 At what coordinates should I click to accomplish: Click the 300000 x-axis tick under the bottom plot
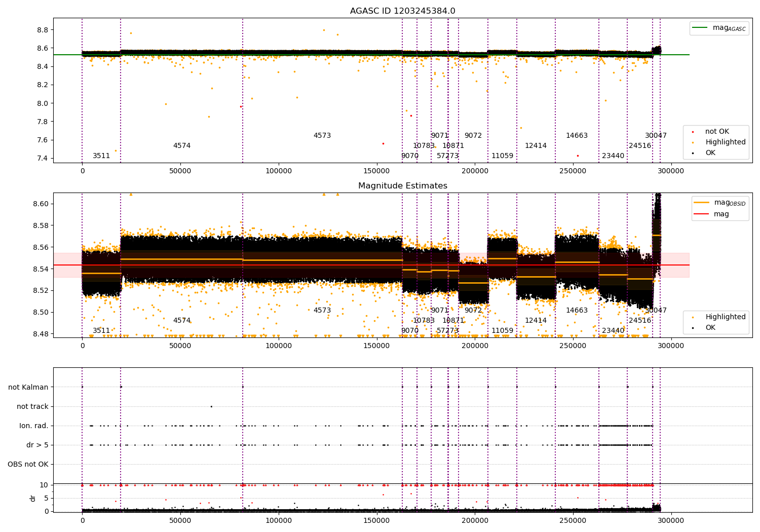click(671, 520)
